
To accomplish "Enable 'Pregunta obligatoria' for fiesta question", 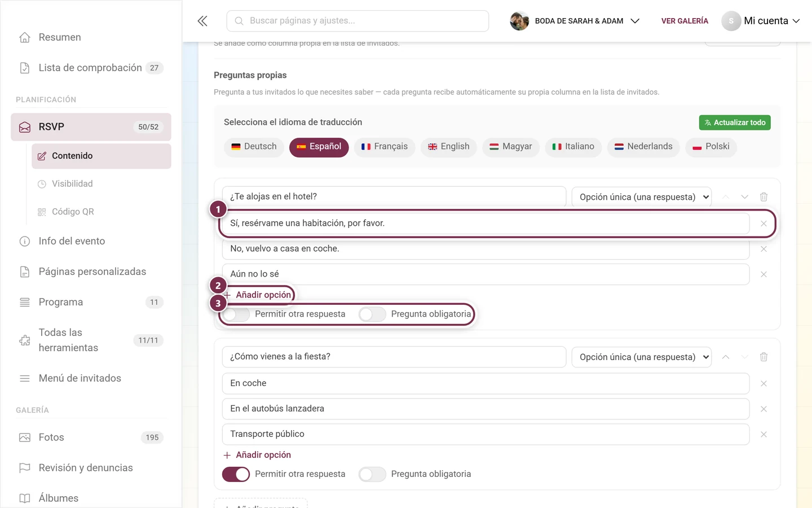I will 372,474.
